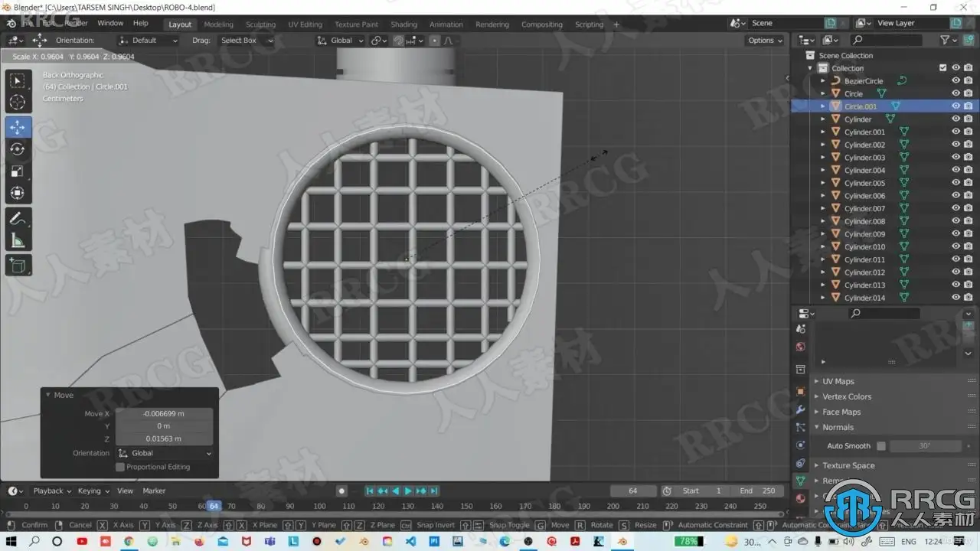Collapse the Normals panel

coord(838,427)
